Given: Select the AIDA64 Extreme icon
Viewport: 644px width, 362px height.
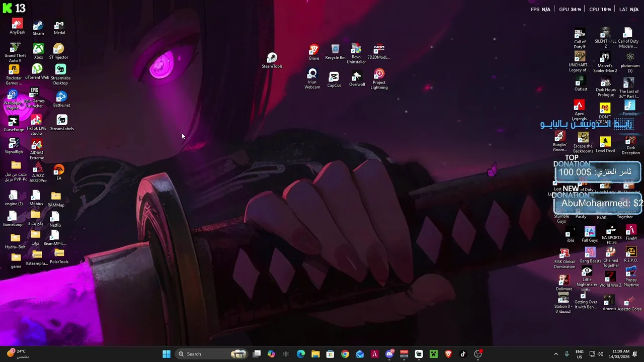Looking at the screenshot, I should point(37,150).
